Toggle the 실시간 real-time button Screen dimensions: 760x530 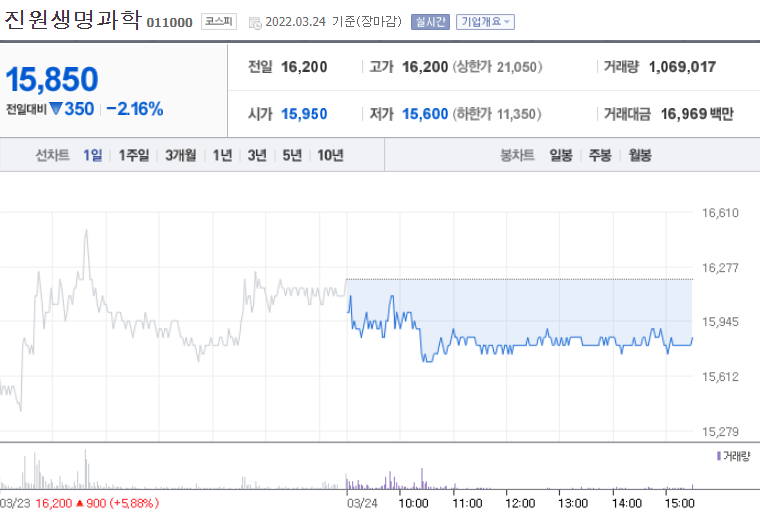[x=430, y=22]
